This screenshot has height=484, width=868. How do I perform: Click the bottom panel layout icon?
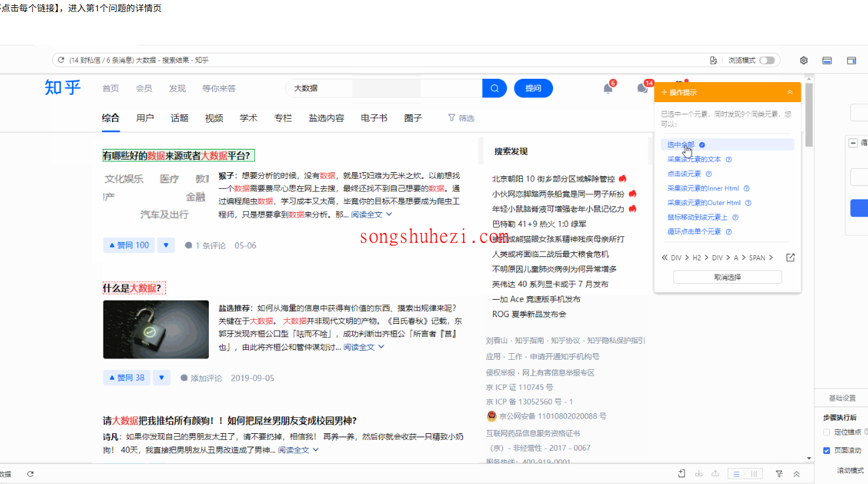pos(827,60)
